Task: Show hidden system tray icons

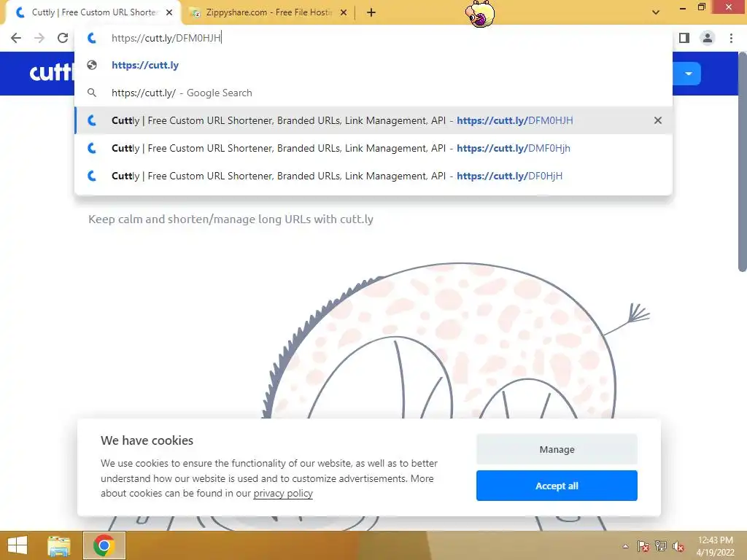Action: pos(625,546)
